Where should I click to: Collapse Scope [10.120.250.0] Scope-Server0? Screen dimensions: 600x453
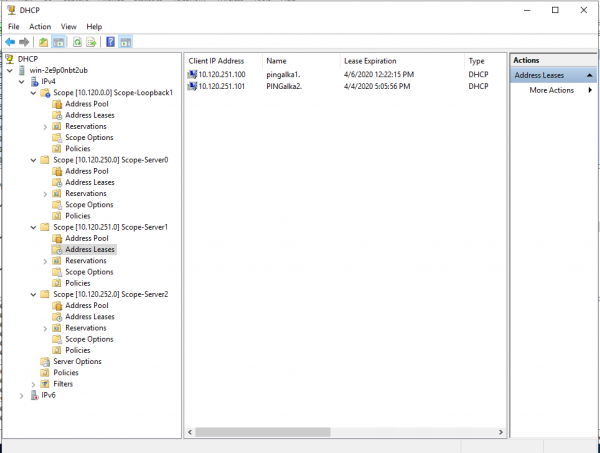pyautogui.click(x=33, y=160)
